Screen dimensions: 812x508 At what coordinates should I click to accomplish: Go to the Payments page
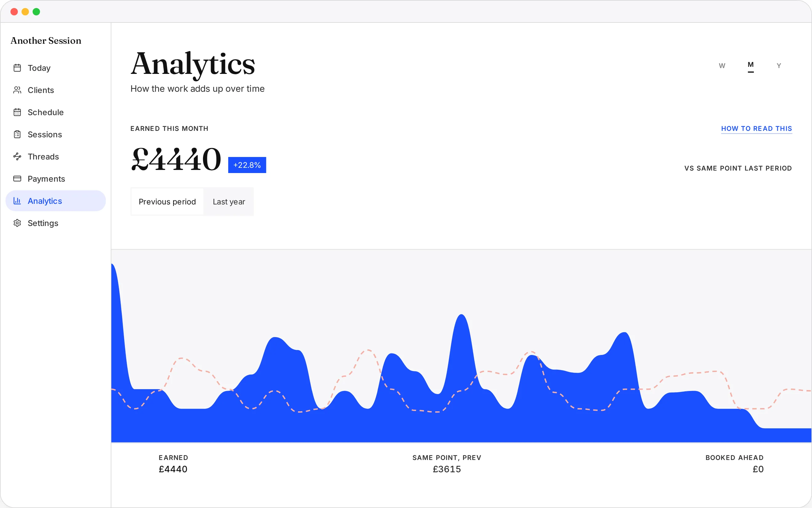(56, 179)
